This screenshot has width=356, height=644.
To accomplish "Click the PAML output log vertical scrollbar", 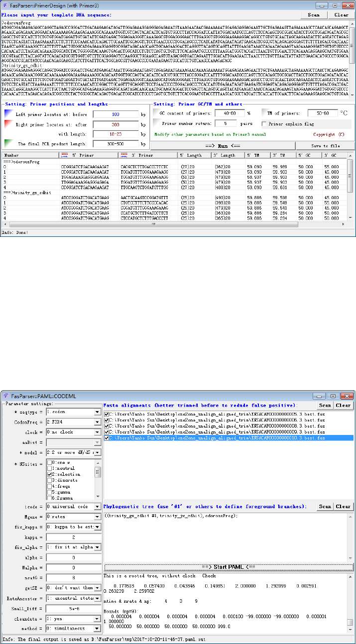I will 351,603.
